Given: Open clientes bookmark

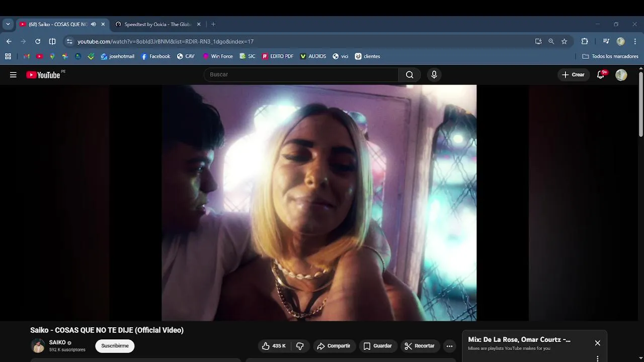Looking at the screenshot, I should pos(367,56).
